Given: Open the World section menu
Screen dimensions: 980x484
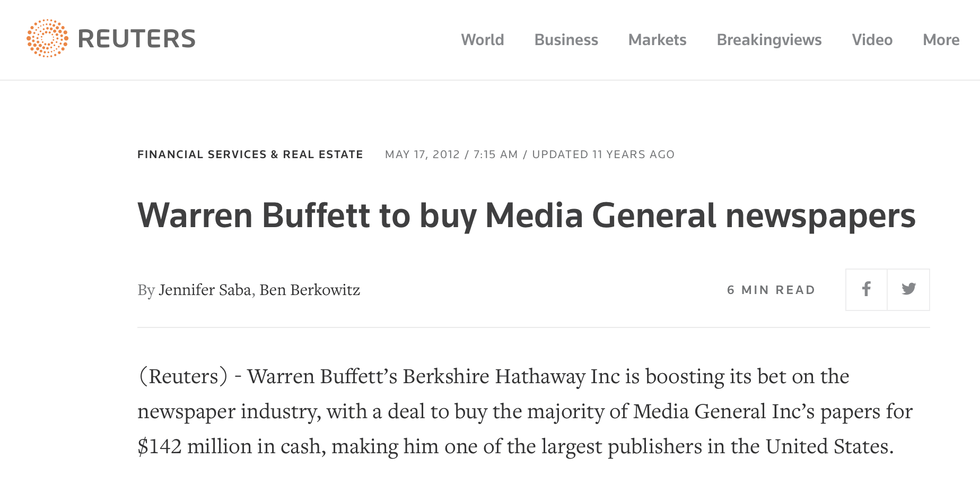Looking at the screenshot, I should [x=483, y=40].
